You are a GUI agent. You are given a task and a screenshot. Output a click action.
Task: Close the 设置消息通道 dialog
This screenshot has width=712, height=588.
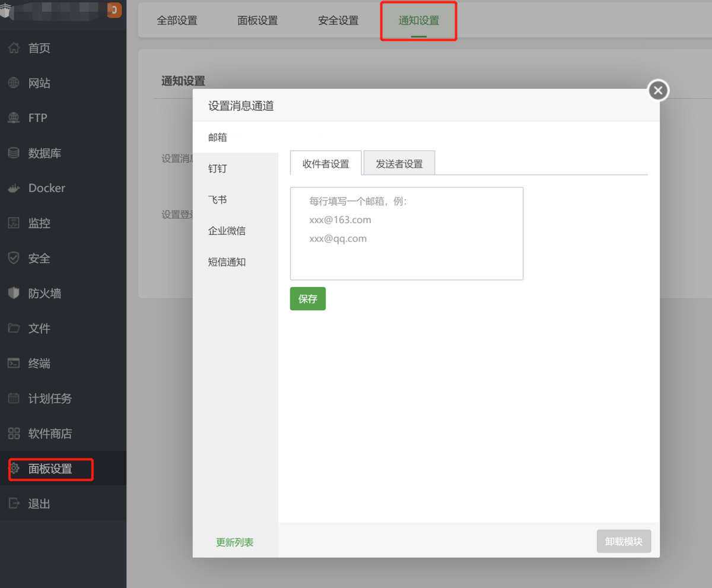pos(657,91)
